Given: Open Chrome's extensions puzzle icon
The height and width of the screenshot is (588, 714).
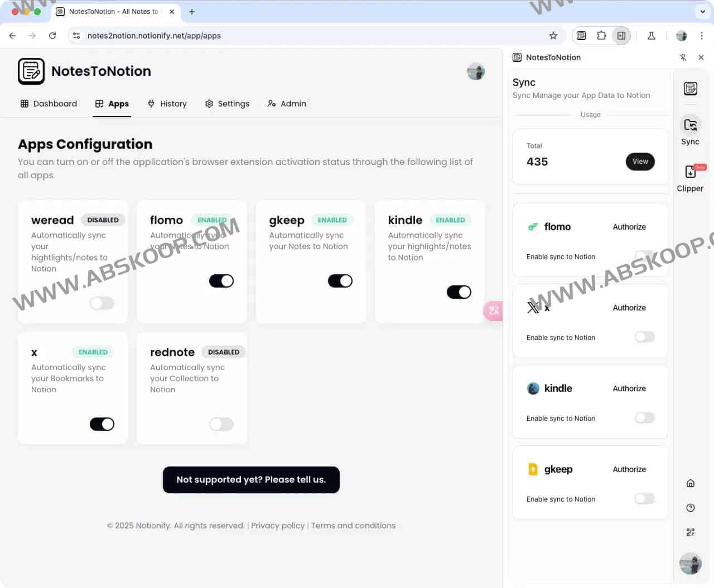Looking at the screenshot, I should pos(601,35).
